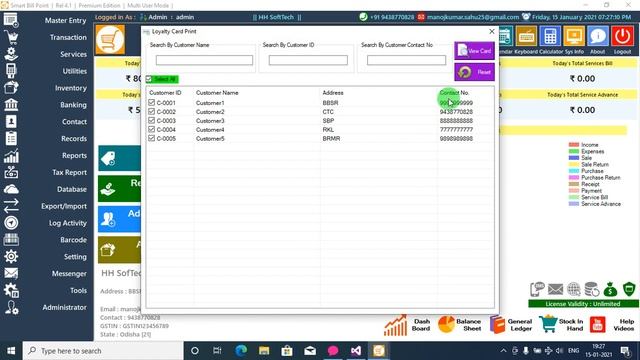This screenshot has height=360, width=640.
Task: Click the SMS phone icon
Action: (x=537, y=289)
